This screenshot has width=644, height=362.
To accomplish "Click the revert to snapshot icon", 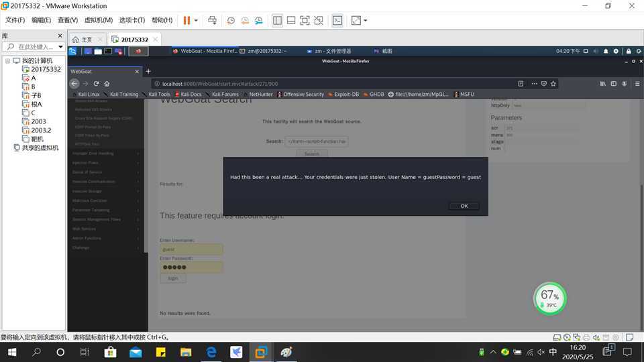I will coord(245,20).
